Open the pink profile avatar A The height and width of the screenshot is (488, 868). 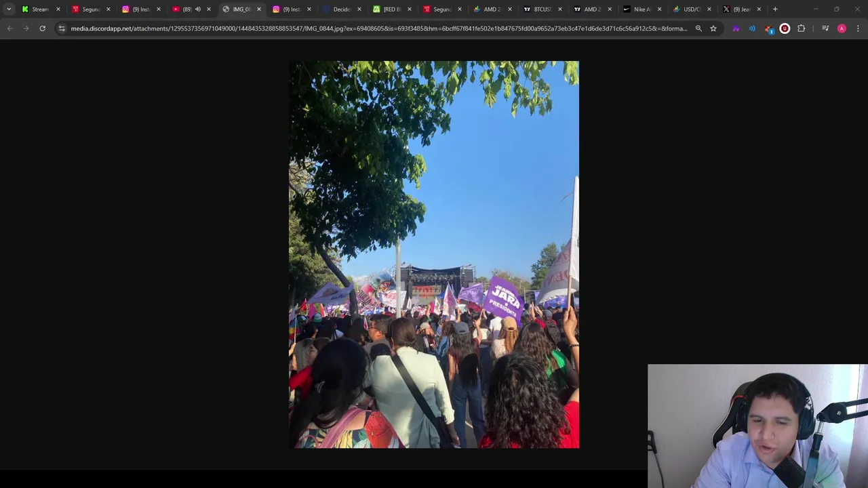tap(842, 28)
